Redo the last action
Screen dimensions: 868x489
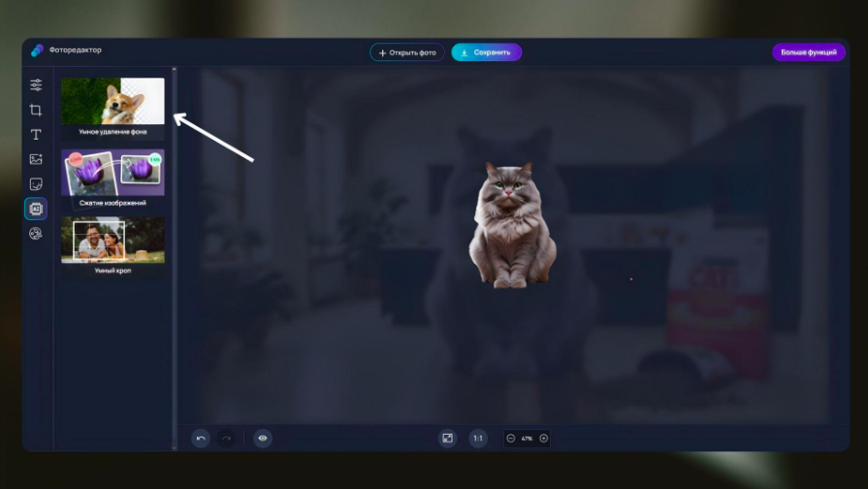tap(226, 438)
